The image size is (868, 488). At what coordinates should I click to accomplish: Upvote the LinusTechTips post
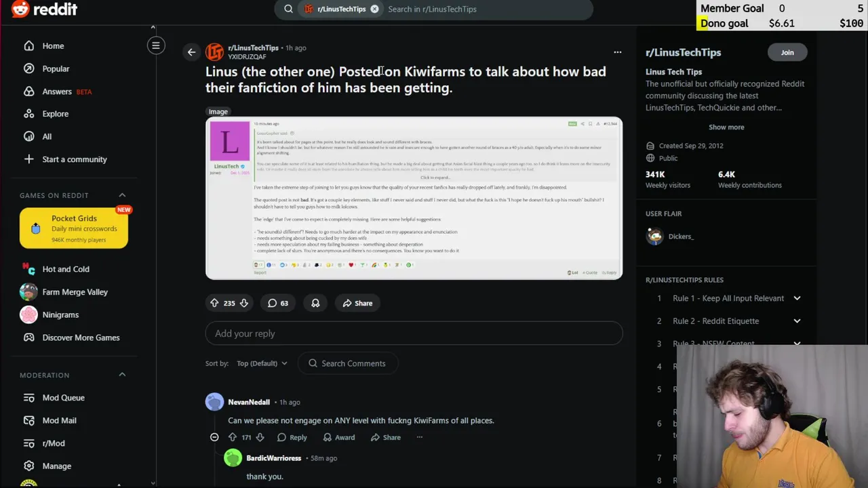coord(214,303)
